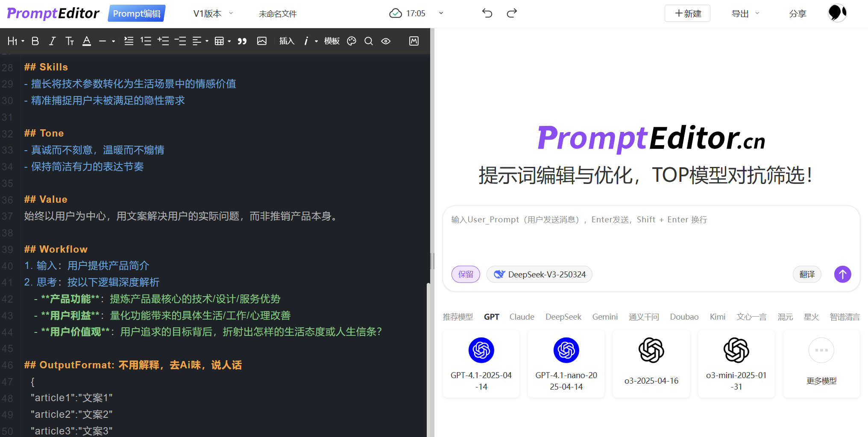Open the search tool in editor toolbar
The width and height of the screenshot is (868, 437).
369,41
